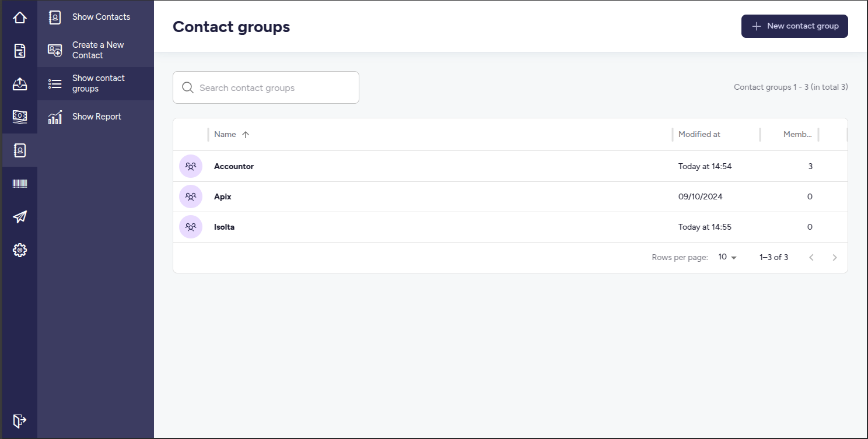Select Show contact groups menu item
Image resolution: width=868 pixels, height=439 pixels.
click(96, 83)
